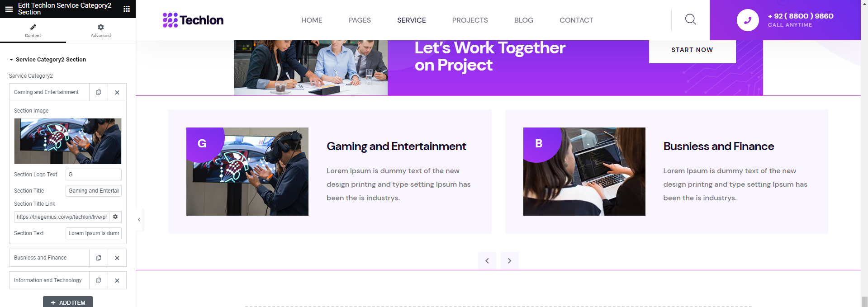Duplicate the Gaming and Entertainment item
Screen dimensions: 868x307
tap(99, 92)
